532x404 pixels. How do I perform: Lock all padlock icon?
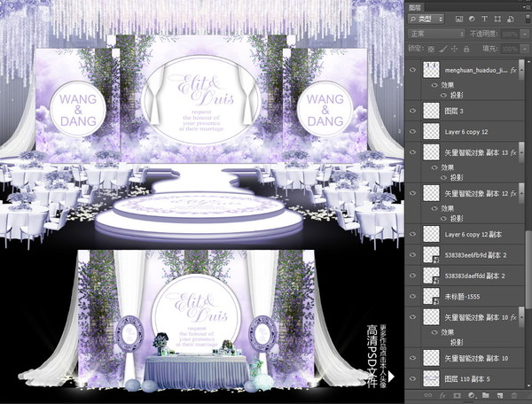pos(466,49)
